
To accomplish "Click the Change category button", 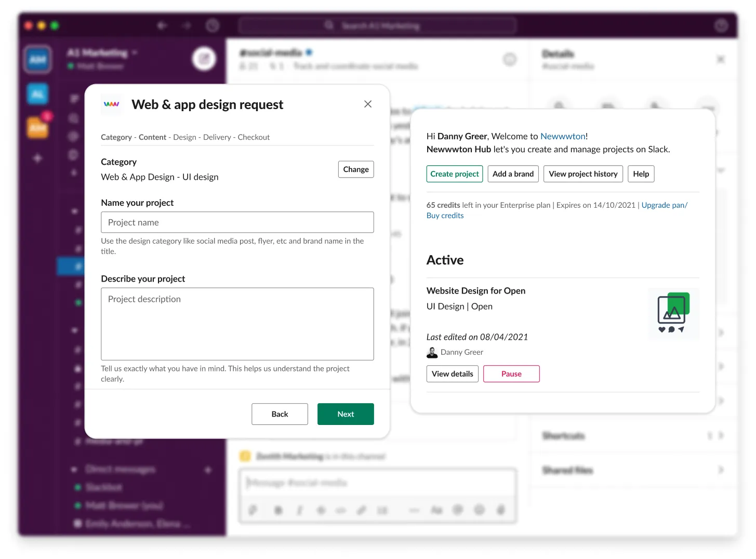I will (x=356, y=169).
